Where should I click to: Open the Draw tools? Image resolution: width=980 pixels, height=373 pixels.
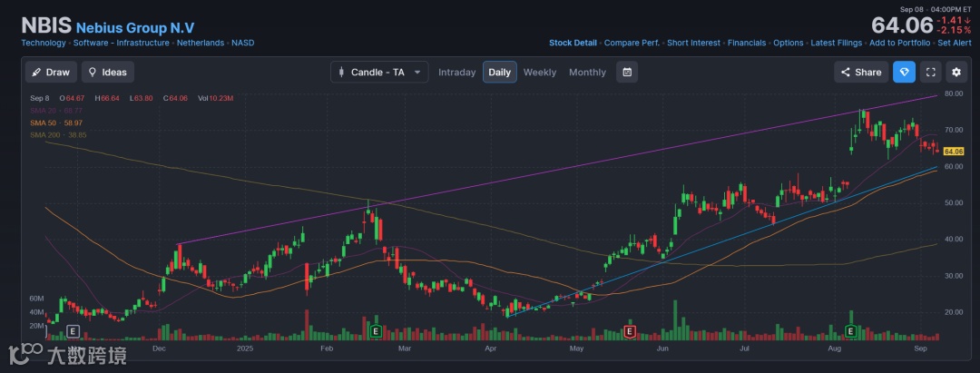[51, 72]
